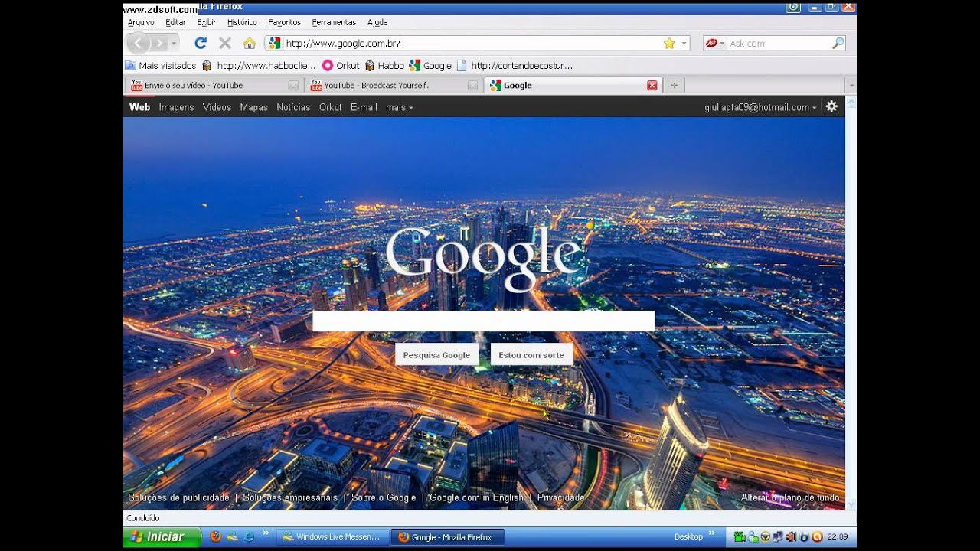Open Vídeos in Google top bar
Viewport: 980px width, 551px height.
point(217,107)
